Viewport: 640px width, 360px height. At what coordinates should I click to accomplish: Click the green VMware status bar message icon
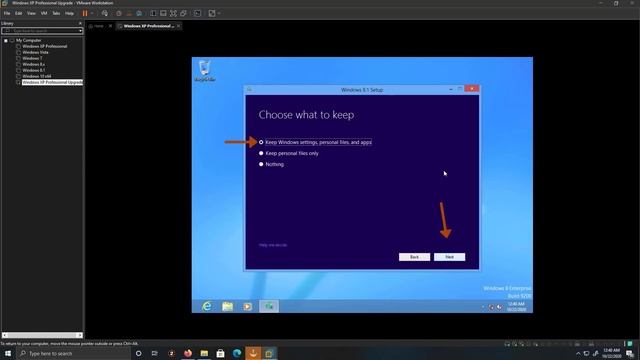[630, 344]
